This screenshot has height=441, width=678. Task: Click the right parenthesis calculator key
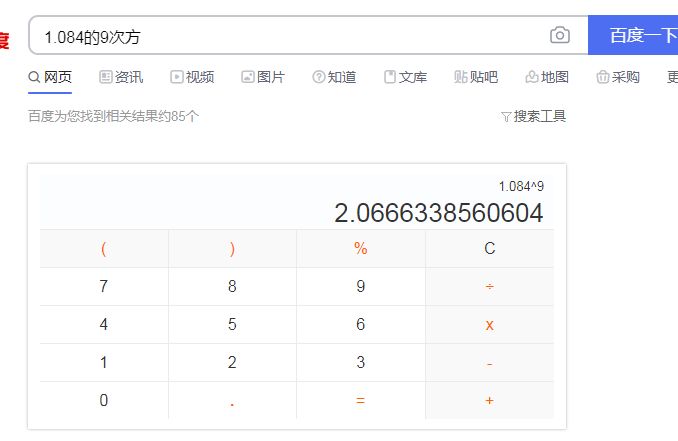point(232,249)
